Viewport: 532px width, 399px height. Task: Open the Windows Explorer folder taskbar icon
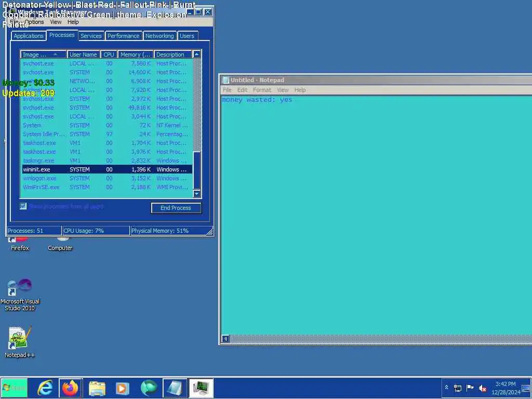click(x=97, y=388)
